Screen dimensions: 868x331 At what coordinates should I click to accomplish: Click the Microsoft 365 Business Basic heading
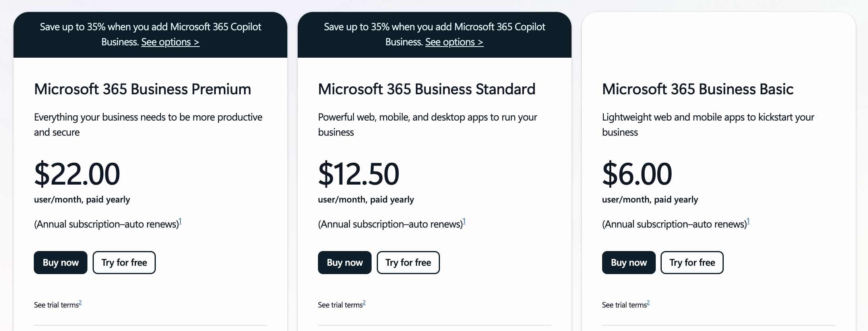698,89
